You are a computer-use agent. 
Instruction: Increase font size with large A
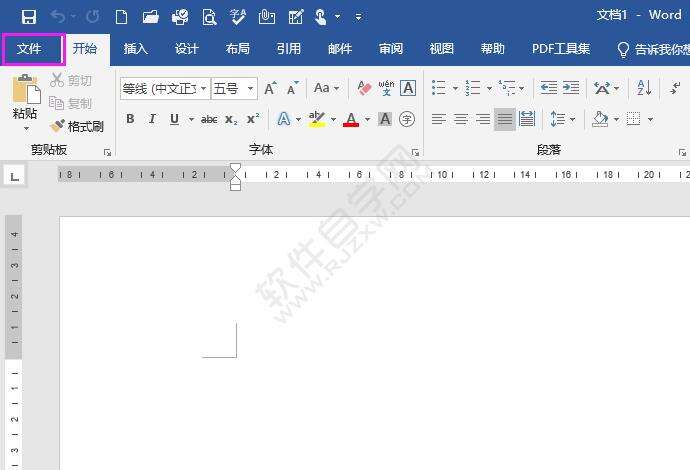[270, 88]
